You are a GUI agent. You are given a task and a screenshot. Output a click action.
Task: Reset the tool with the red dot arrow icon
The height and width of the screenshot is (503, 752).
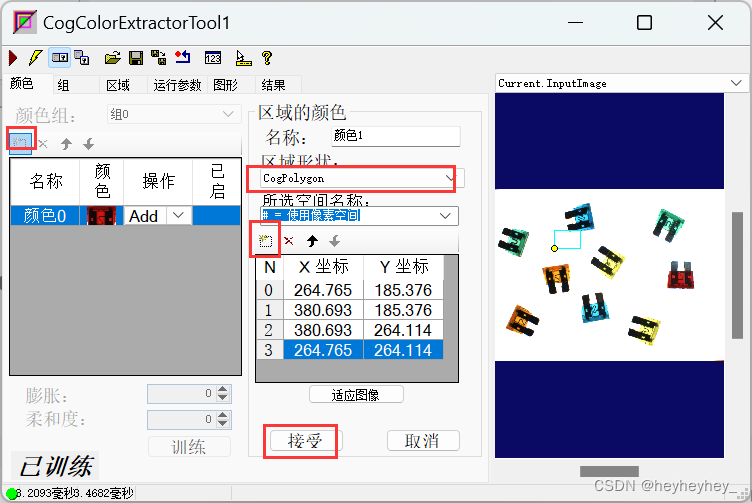(182, 58)
